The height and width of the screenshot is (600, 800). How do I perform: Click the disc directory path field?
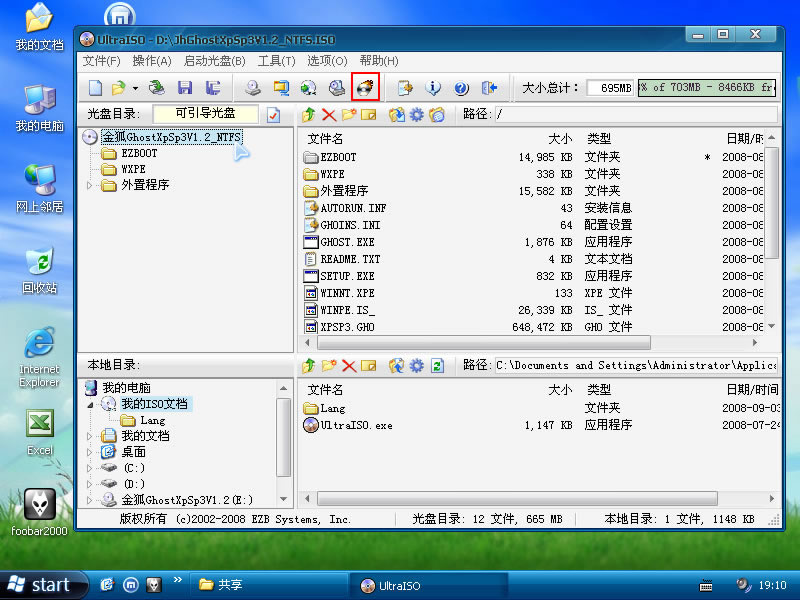637,114
